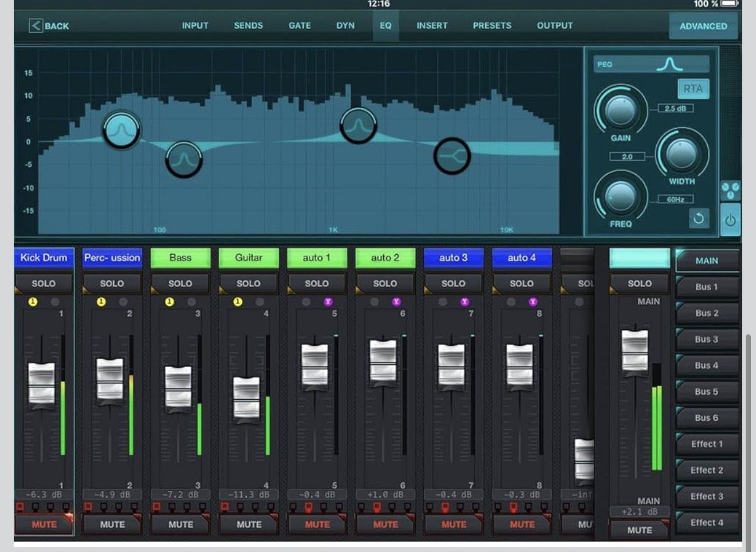Open the PEQ filter type selector
This screenshot has width=756, height=552.
[651, 64]
